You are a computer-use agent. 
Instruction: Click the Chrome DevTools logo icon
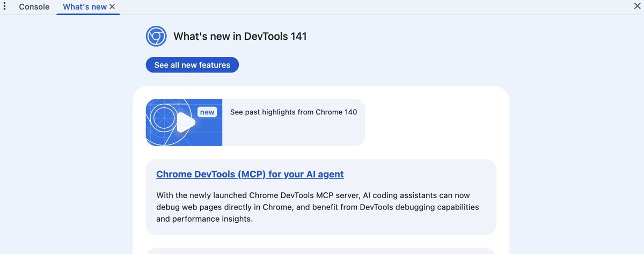click(x=156, y=37)
